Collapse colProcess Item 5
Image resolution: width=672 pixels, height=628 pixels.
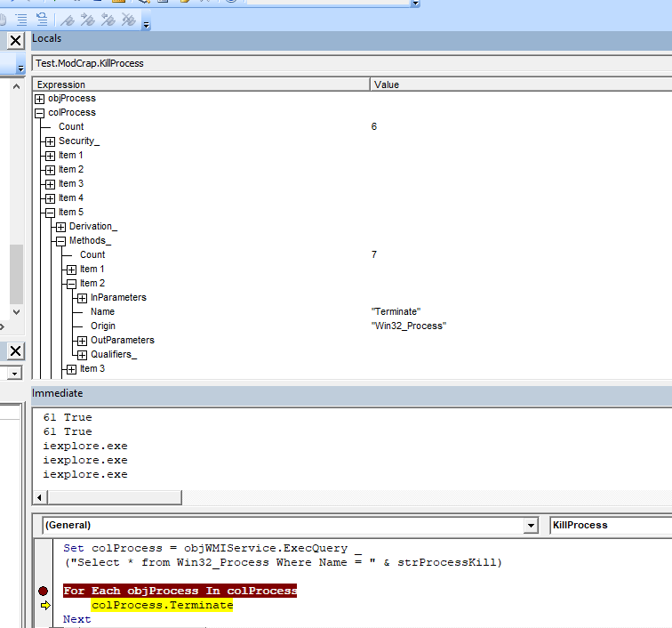(x=50, y=213)
